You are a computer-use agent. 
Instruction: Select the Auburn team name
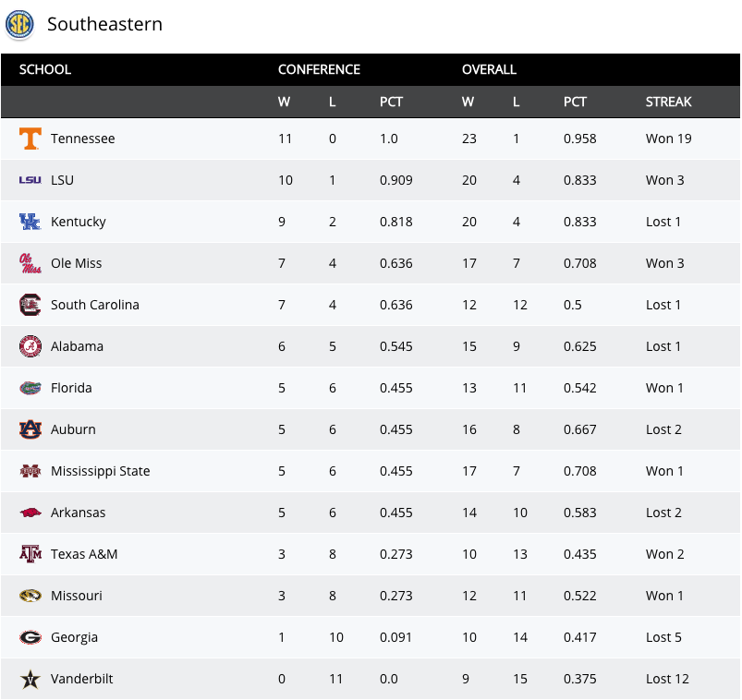[73, 429]
